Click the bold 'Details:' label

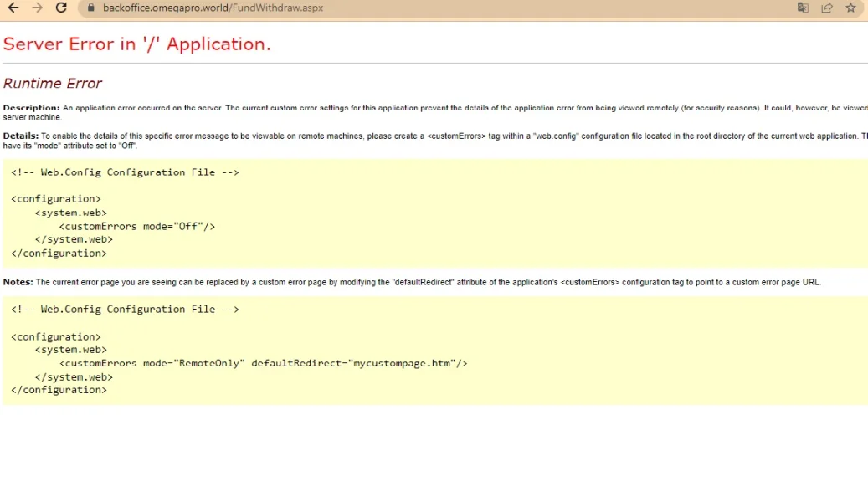[21, 136]
